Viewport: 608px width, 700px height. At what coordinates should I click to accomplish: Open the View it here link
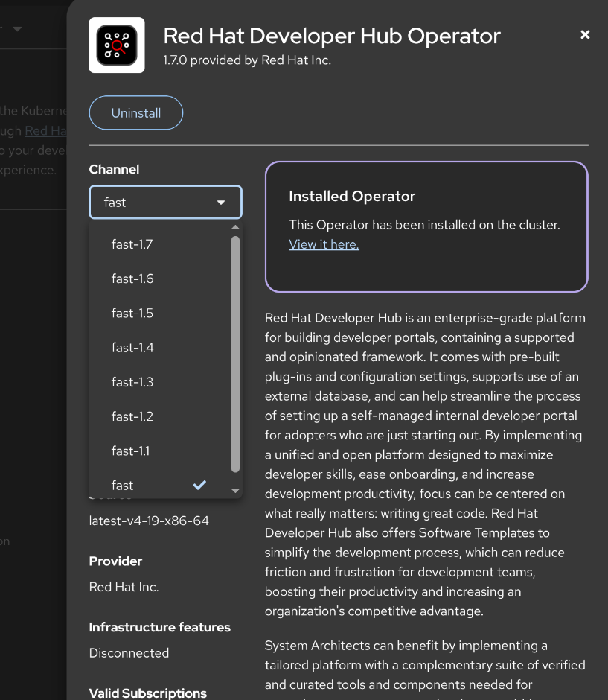[x=324, y=244]
